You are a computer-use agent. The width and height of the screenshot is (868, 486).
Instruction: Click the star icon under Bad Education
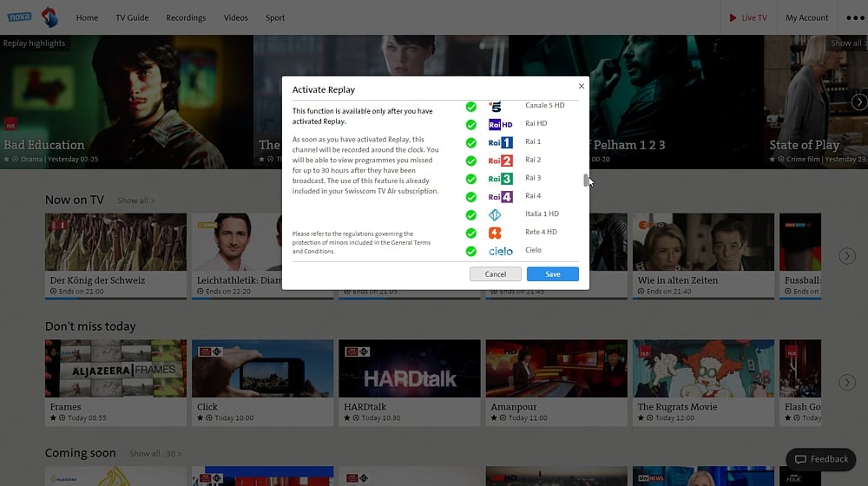7,159
